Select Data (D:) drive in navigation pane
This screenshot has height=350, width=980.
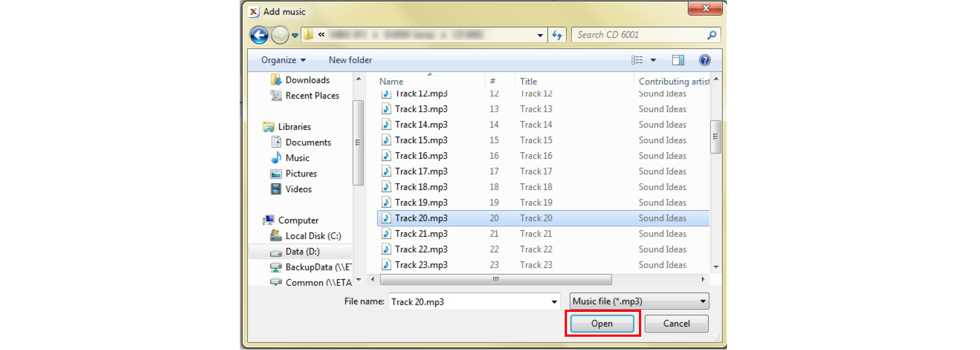coord(302,252)
